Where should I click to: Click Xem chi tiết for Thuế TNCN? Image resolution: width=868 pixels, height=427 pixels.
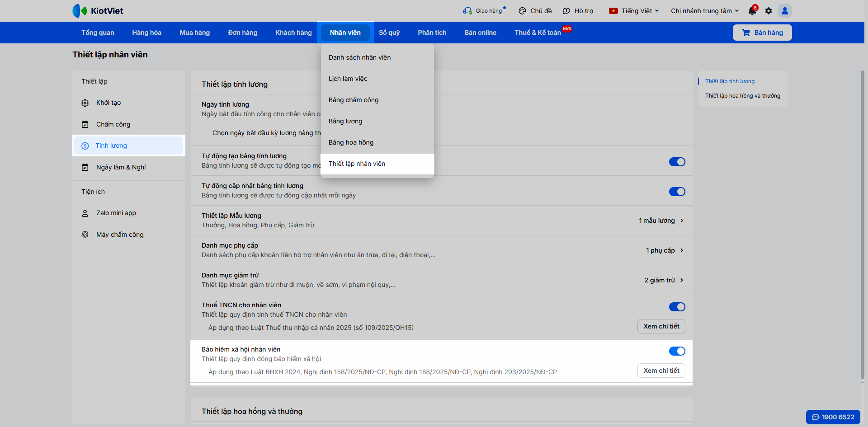coord(661,326)
